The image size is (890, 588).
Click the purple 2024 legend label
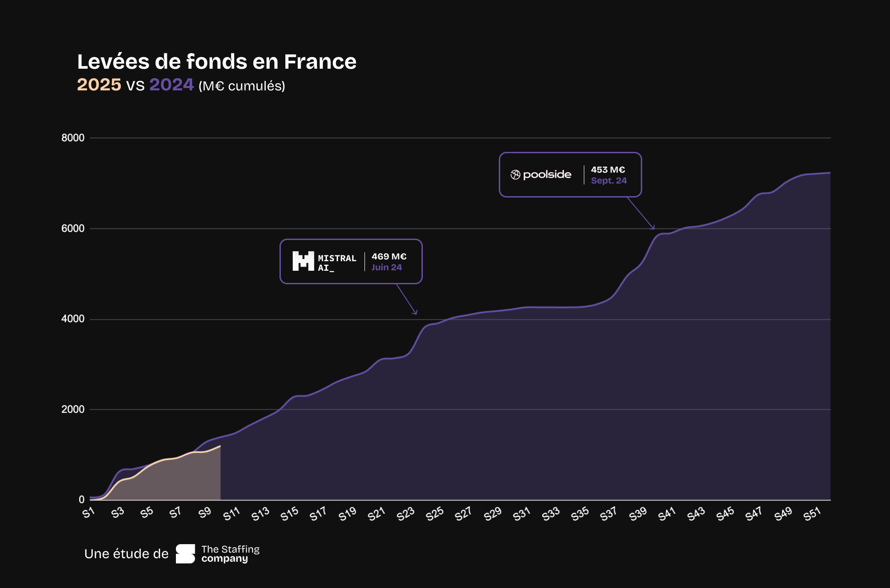pyautogui.click(x=171, y=85)
